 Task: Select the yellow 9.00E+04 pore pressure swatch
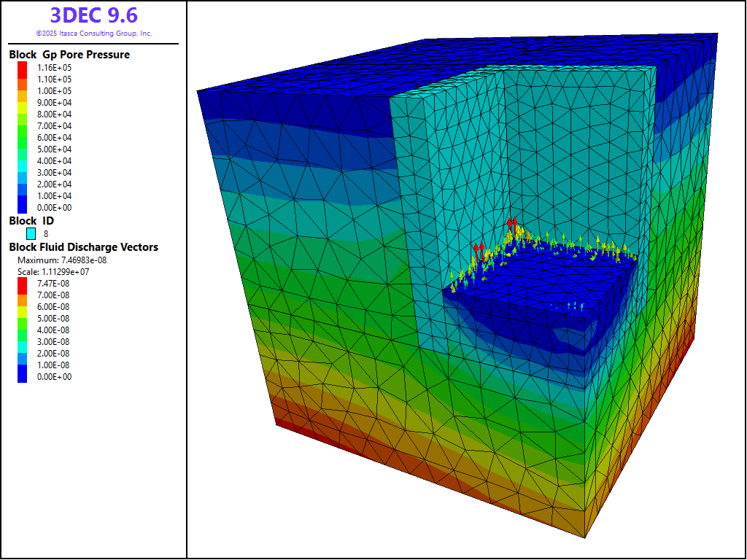point(23,103)
